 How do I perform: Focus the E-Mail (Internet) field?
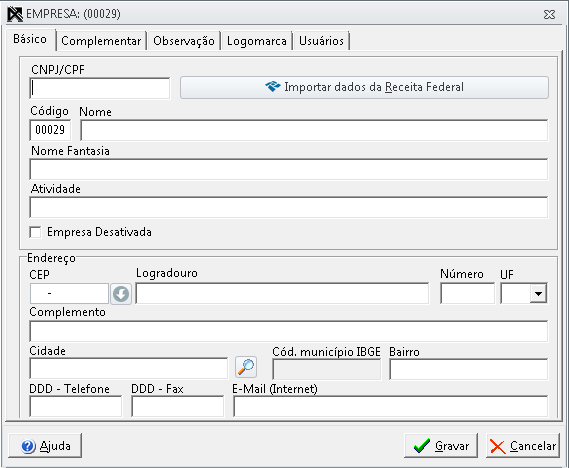tap(391, 406)
